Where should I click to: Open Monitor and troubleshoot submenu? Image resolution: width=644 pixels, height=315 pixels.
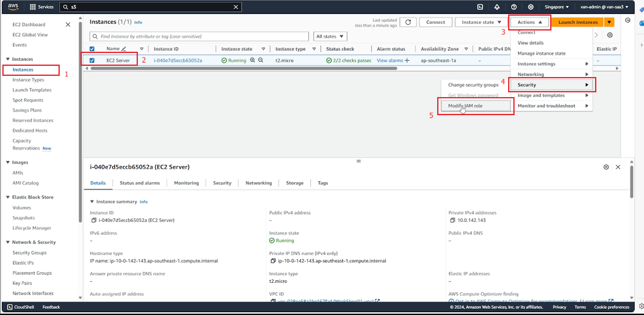[552, 106]
